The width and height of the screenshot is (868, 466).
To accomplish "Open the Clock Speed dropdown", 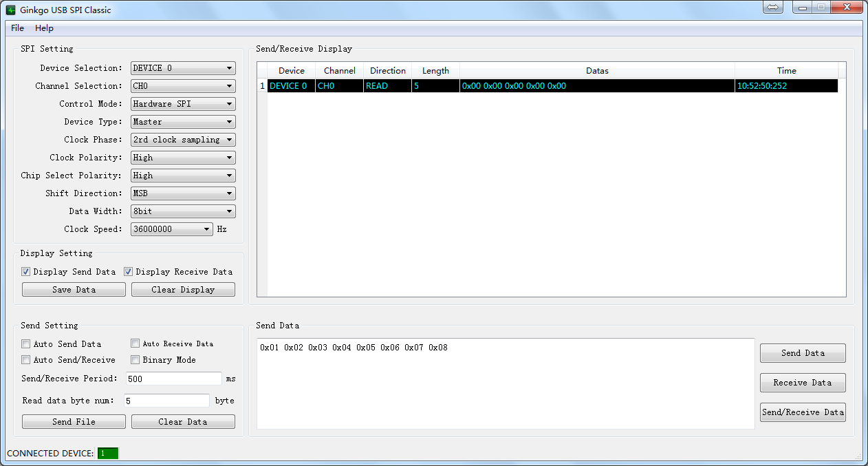I will (172, 229).
